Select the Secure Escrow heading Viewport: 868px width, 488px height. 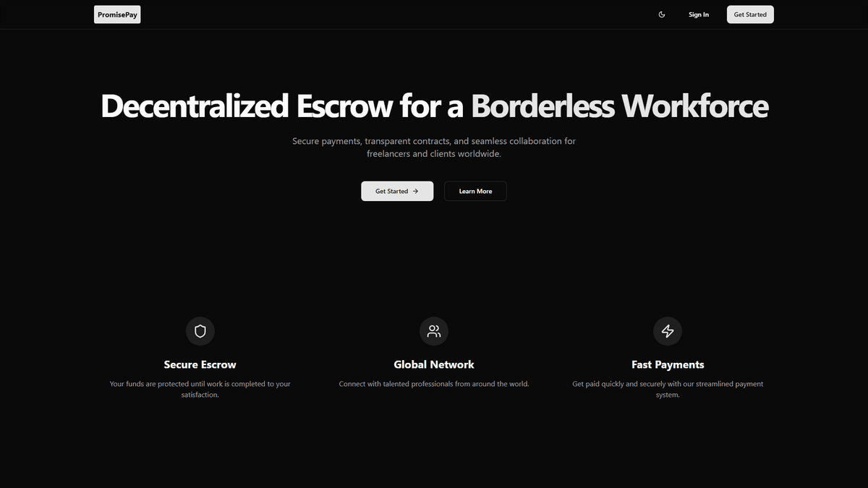pos(200,365)
